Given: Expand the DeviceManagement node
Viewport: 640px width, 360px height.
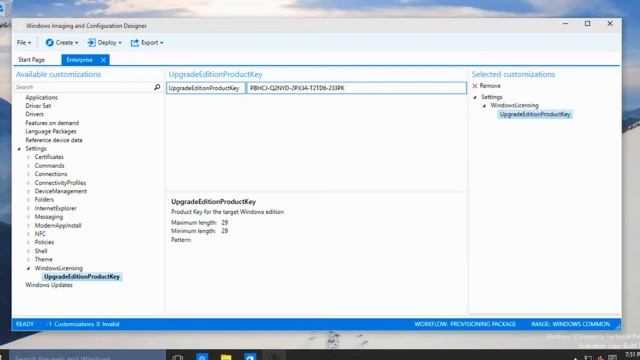Looking at the screenshot, I should coord(28,191).
